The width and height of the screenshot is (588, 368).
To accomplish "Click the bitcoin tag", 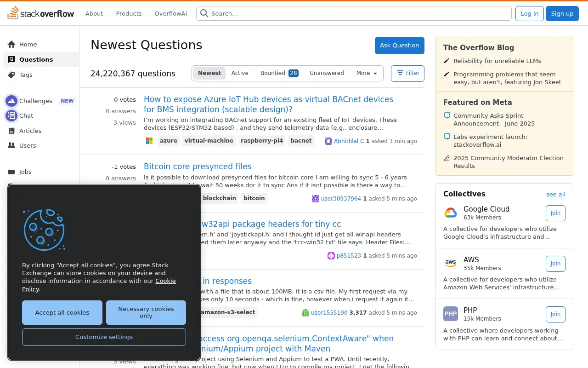I will pos(254,198).
